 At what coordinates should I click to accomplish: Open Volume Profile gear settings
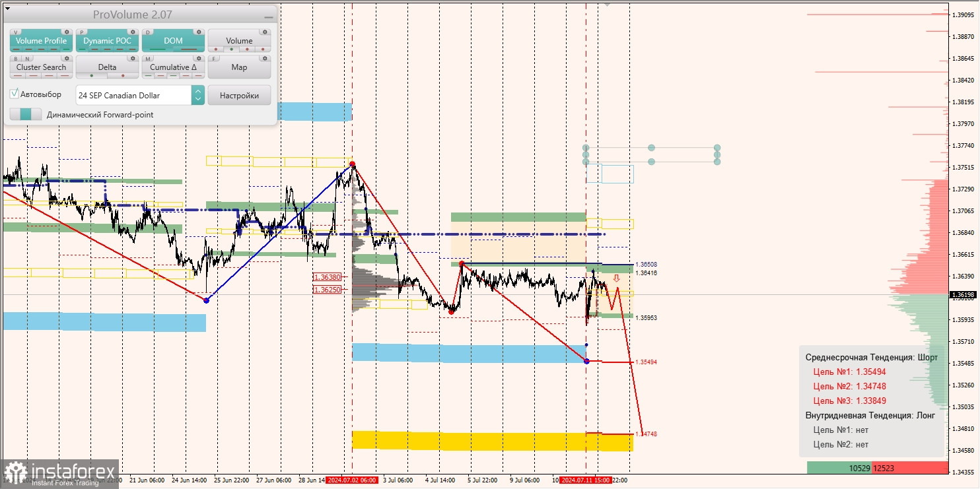(x=67, y=32)
